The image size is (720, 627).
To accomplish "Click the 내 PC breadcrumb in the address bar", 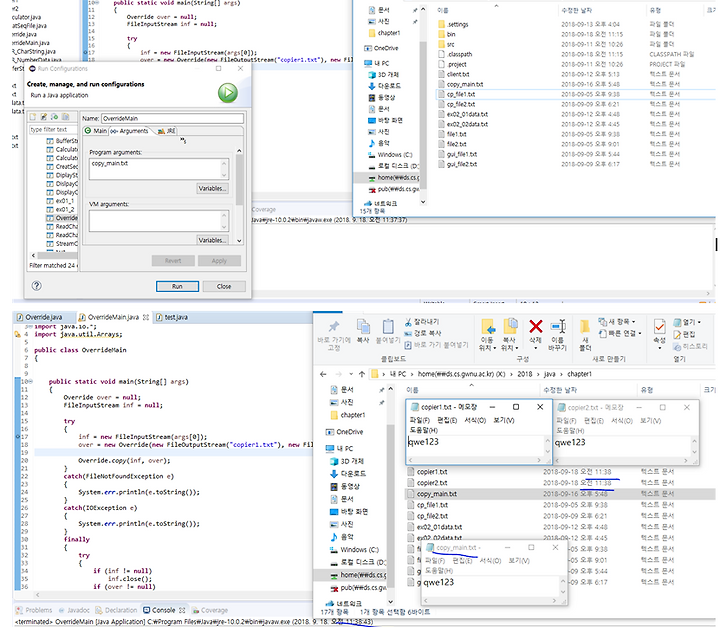I will tap(398, 374).
